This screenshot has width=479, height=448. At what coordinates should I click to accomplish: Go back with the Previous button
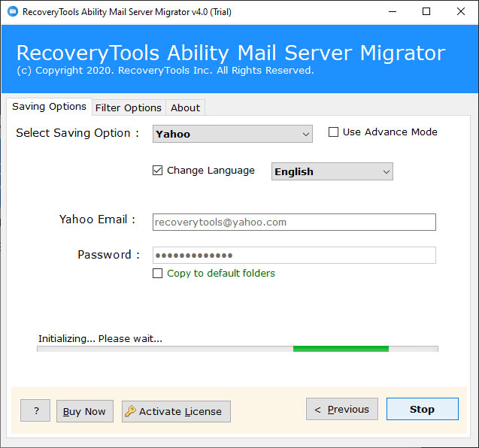pos(342,409)
